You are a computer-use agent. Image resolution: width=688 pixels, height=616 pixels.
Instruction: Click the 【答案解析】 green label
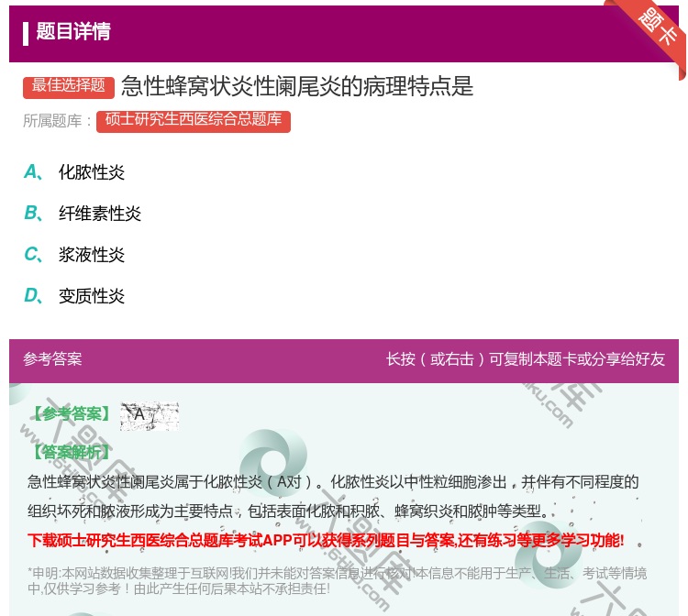point(72,452)
